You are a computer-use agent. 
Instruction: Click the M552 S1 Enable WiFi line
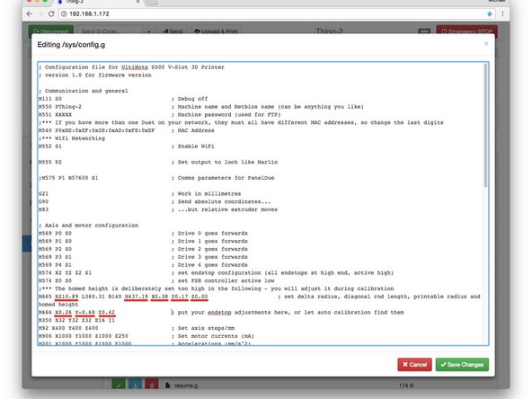pos(126,146)
